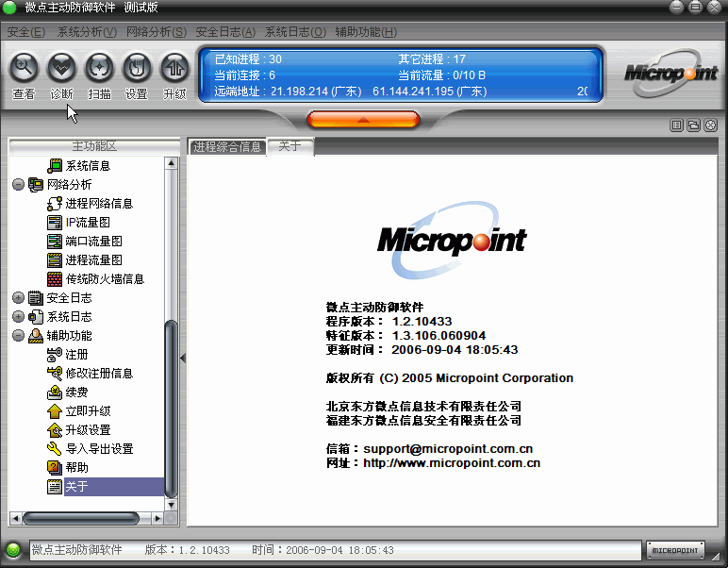Viewport: 728px width, 568px height.
Task: Click the support@micropoint.com.cn email address
Action: tap(448, 448)
